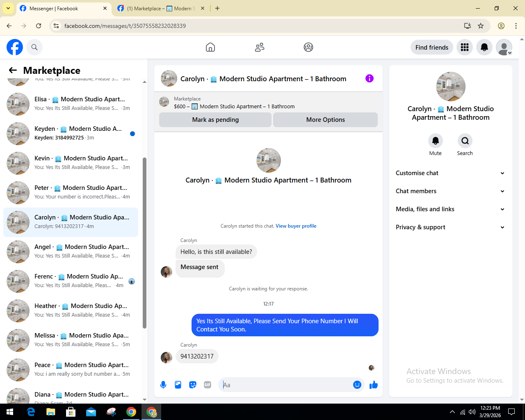Open the Facebook menu grid icon
The image size is (525, 420).
point(465,47)
